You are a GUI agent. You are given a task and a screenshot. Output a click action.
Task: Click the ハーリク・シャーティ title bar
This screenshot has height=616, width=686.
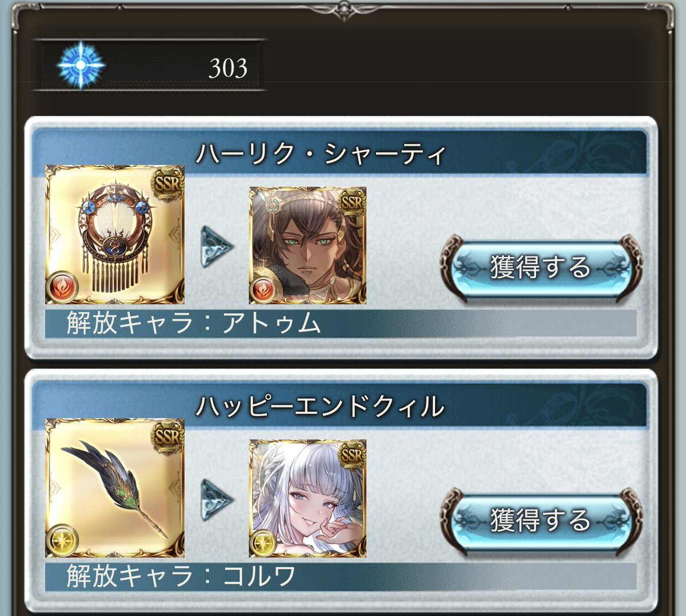click(x=340, y=153)
